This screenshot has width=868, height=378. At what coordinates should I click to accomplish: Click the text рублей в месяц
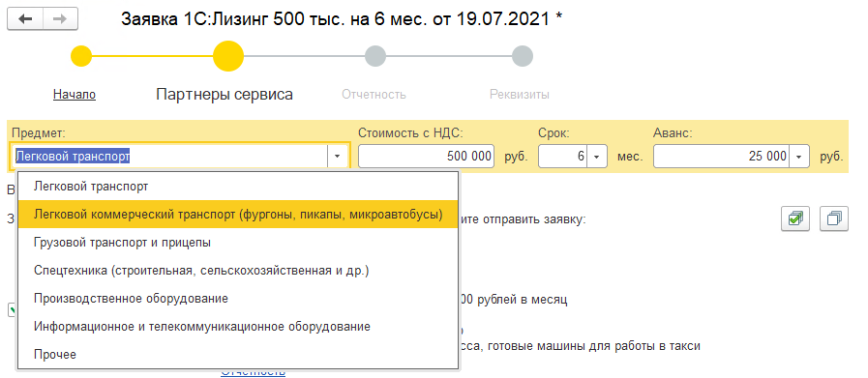pos(522,300)
